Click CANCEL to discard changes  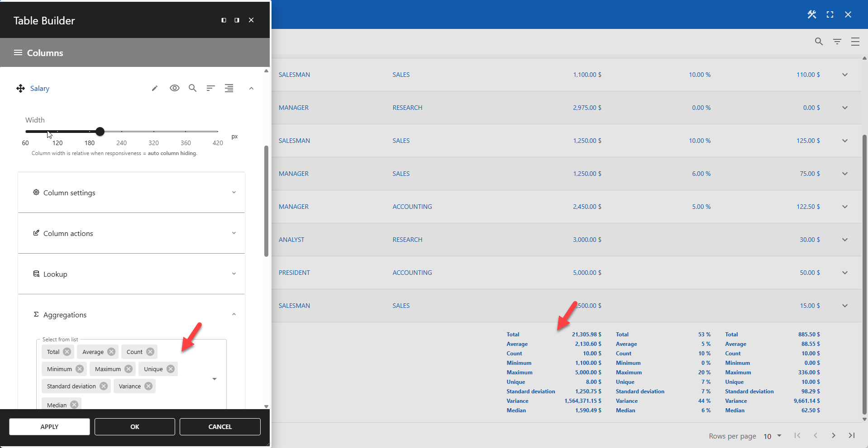[x=219, y=426]
